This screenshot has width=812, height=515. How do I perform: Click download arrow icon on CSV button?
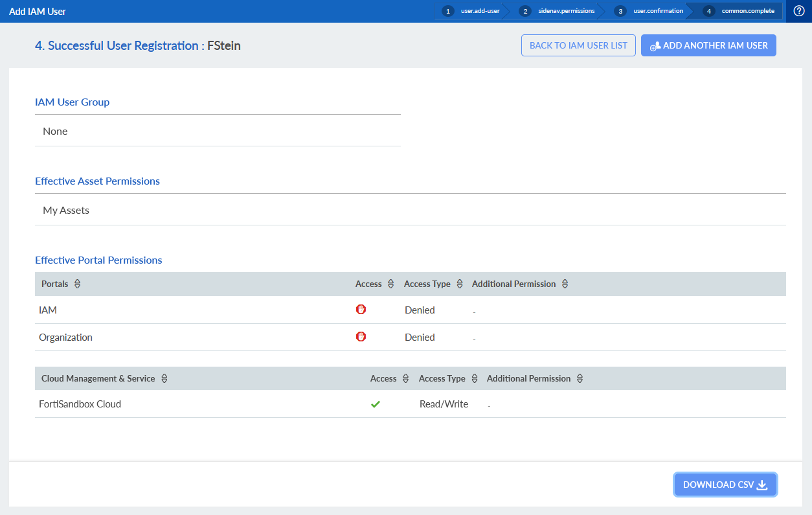coord(763,485)
